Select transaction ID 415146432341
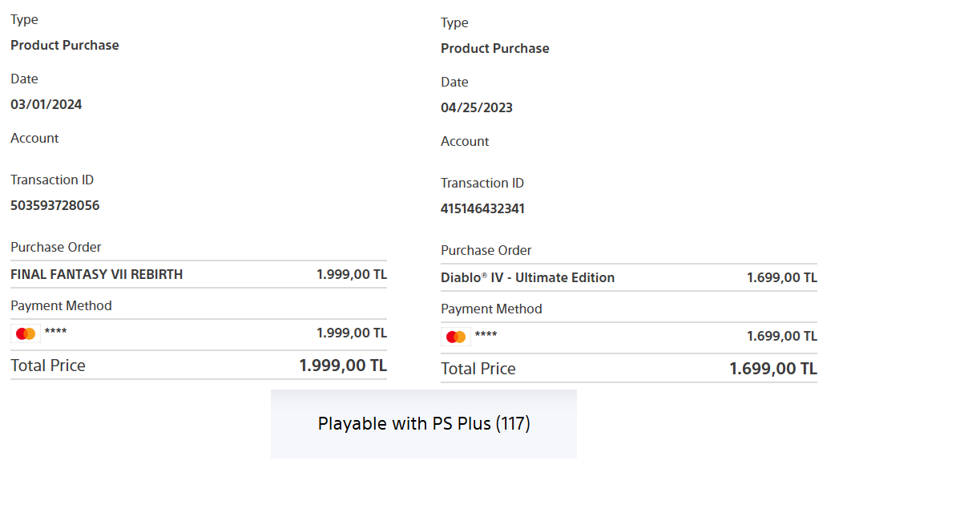 pos(483,208)
